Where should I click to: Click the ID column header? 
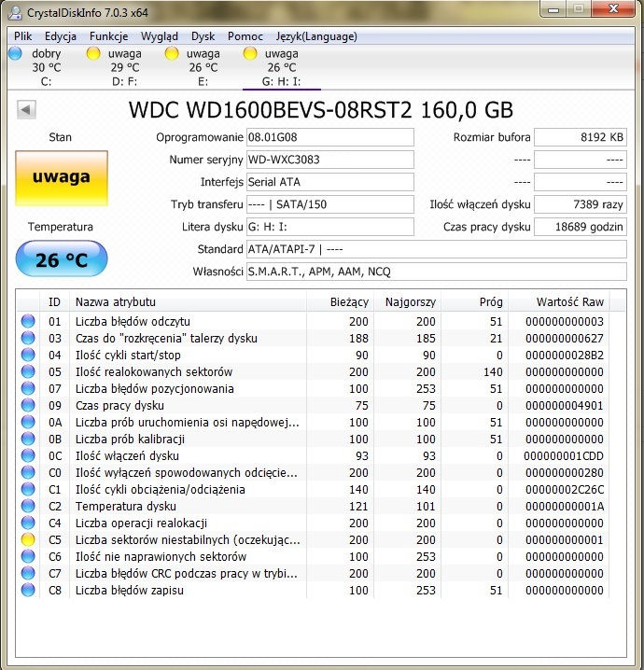pyautogui.click(x=55, y=302)
